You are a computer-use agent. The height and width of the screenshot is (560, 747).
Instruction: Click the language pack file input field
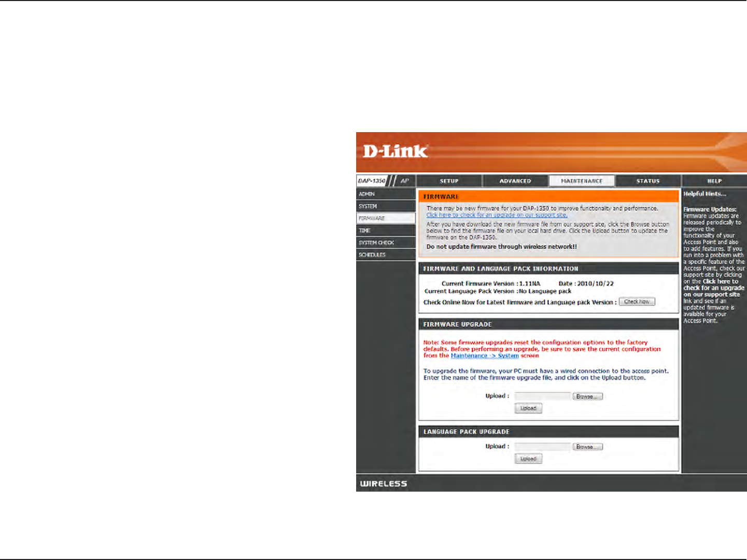tap(543, 447)
